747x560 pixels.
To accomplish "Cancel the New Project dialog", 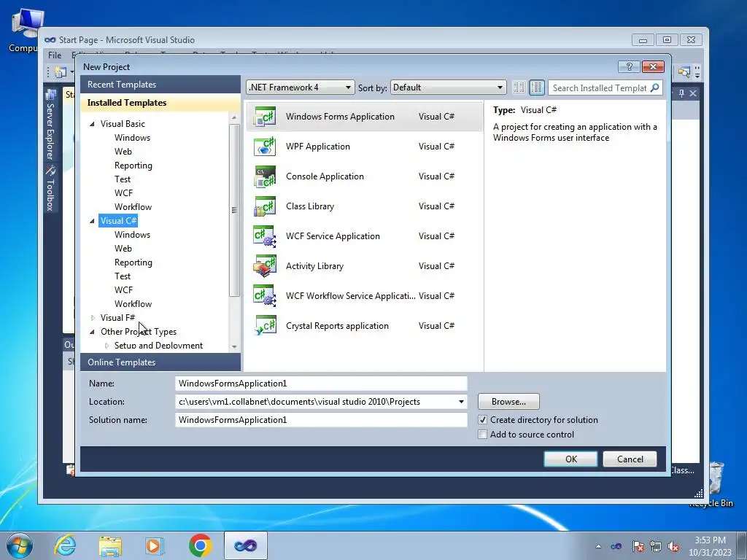I will [630, 459].
